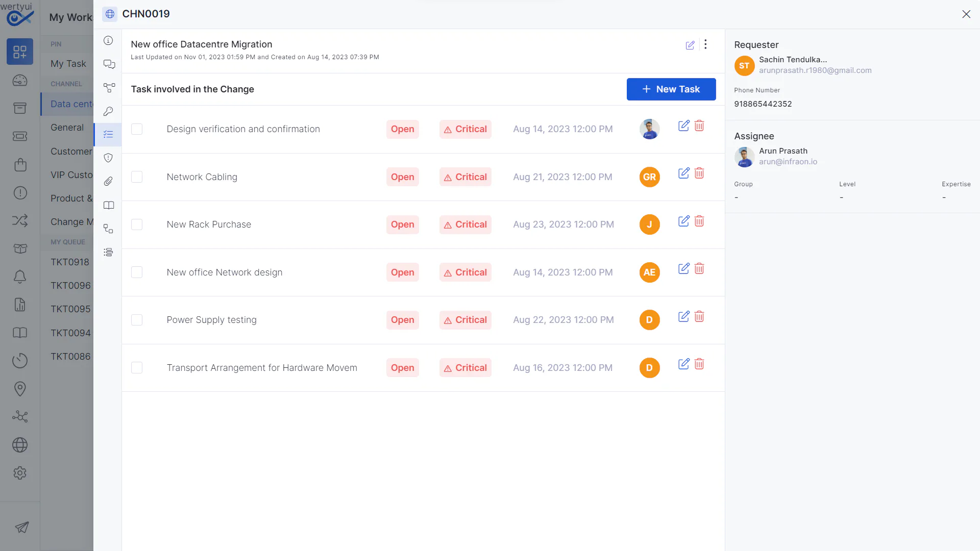The height and width of the screenshot is (551, 980).
Task: Select the General channel
Action: (67, 128)
